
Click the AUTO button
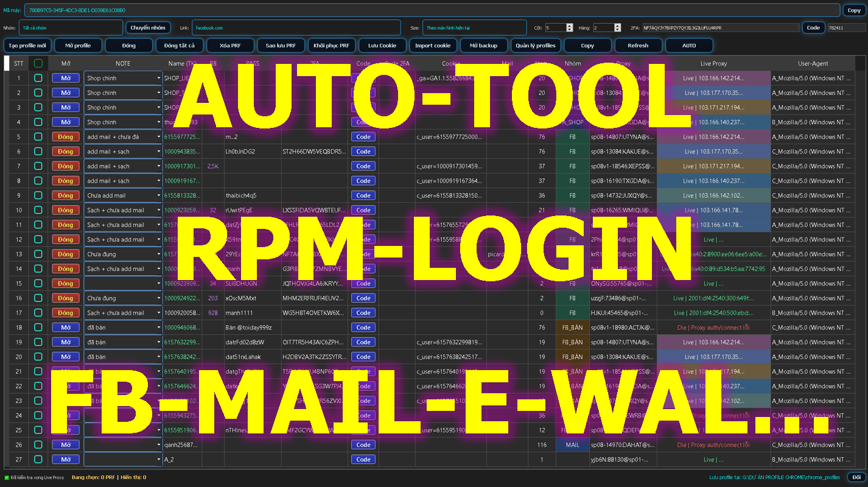pyautogui.click(x=689, y=46)
